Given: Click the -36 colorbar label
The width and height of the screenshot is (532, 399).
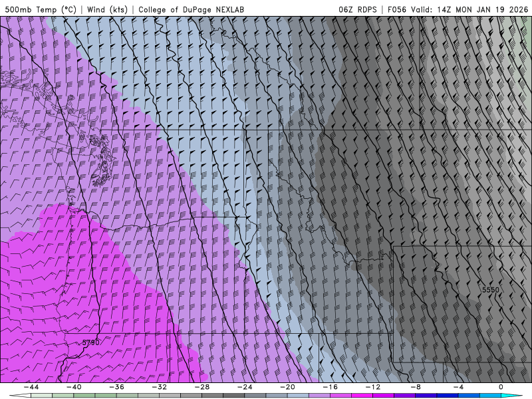Looking at the screenshot, I should pos(117,387).
